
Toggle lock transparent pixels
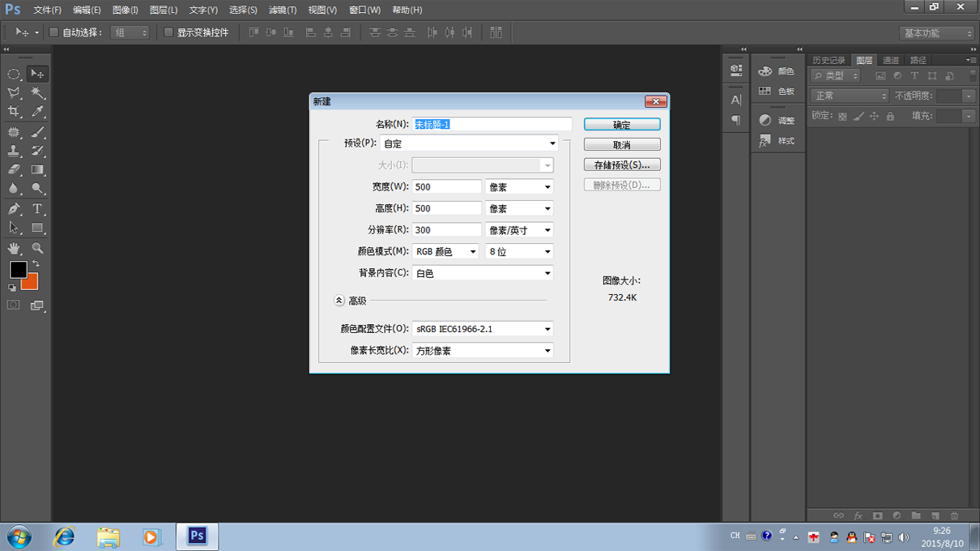pos(842,117)
